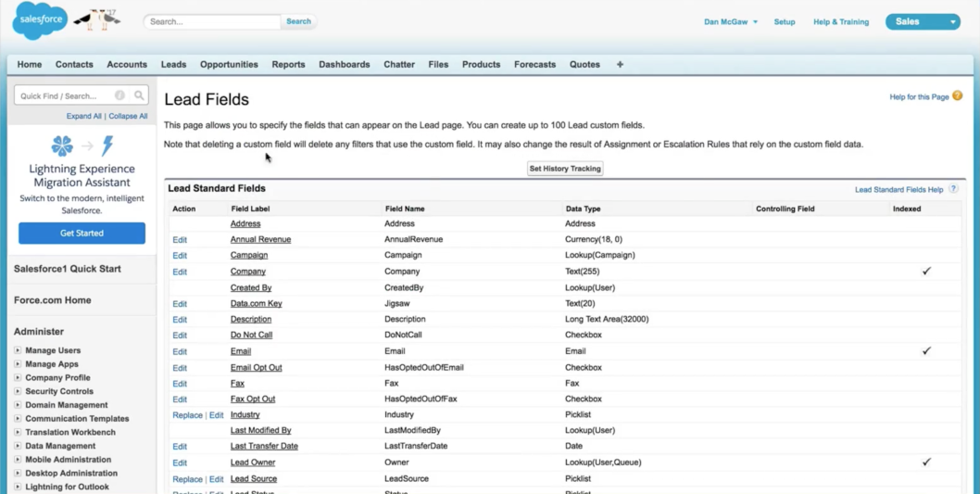Open the Do Not Call field label
980x494 pixels.
click(251, 335)
